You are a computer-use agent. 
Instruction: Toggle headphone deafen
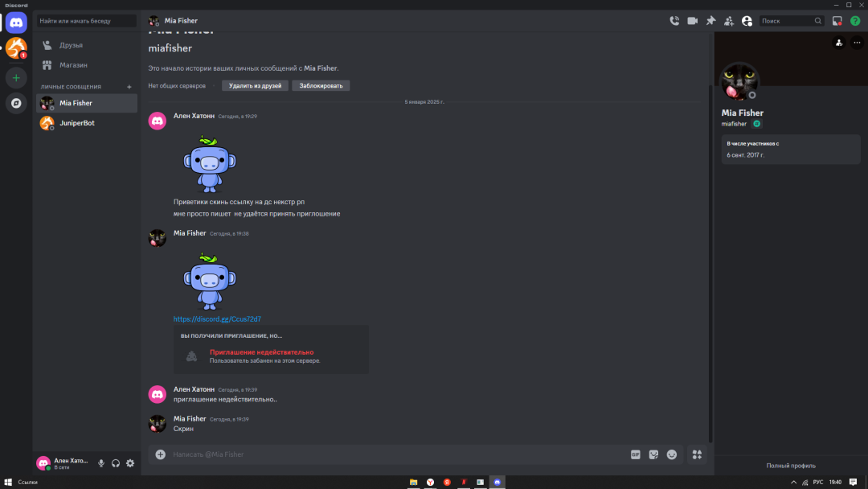[x=116, y=463]
